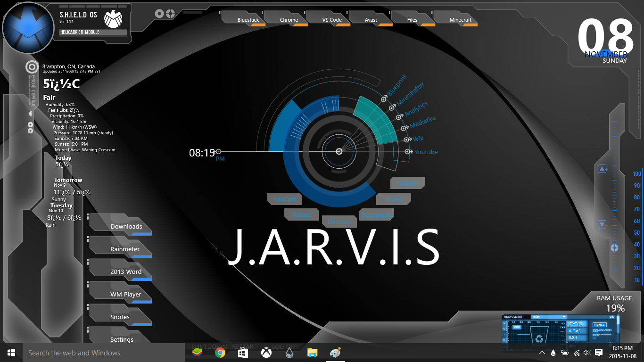Image resolution: width=644 pixels, height=362 pixels.
Task: Click the taskbar clock showing 8:15 PM
Action: [623, 352]
